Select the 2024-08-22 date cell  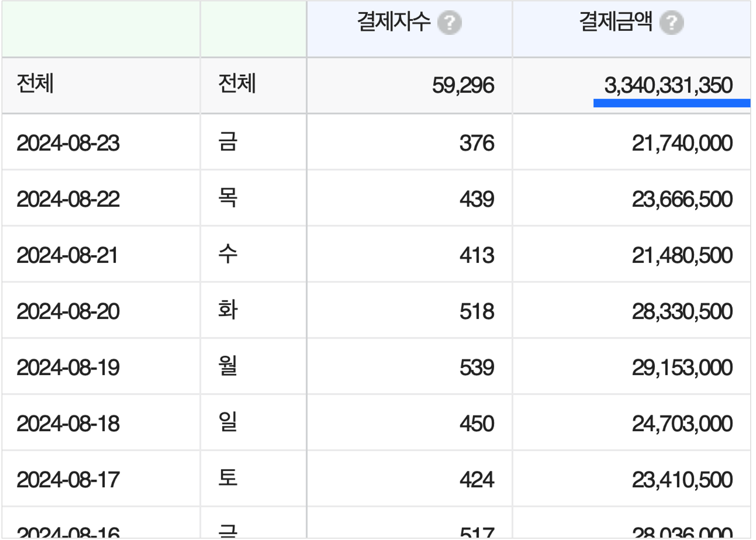tap(68, 199)
